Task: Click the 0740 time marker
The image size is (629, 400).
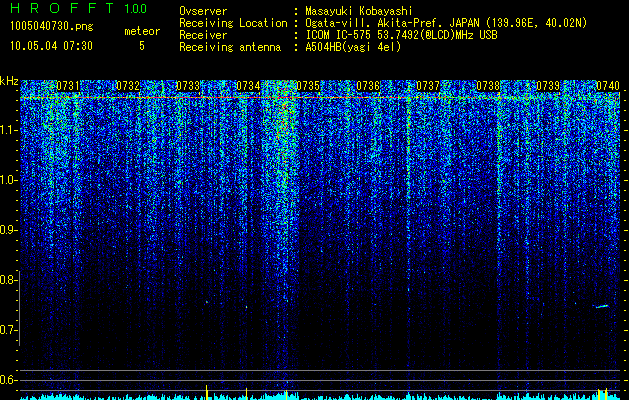Action: pyautogui.click(x=608, y=86)
